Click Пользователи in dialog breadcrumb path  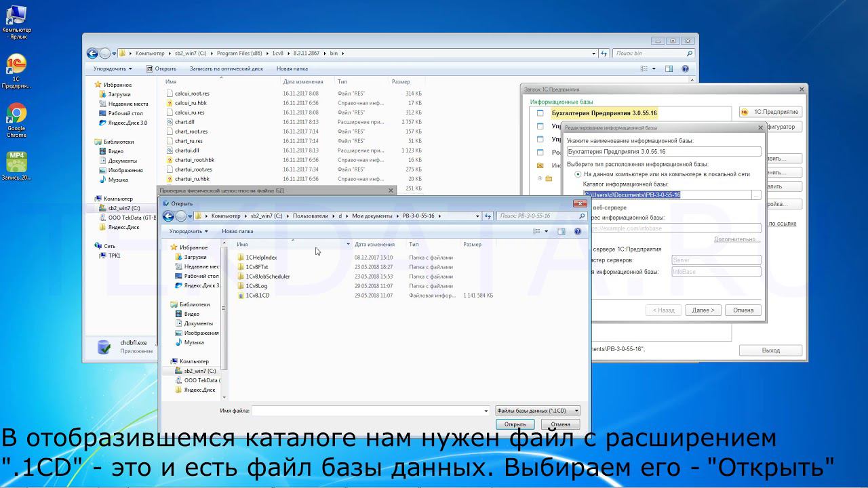point(309,216)
